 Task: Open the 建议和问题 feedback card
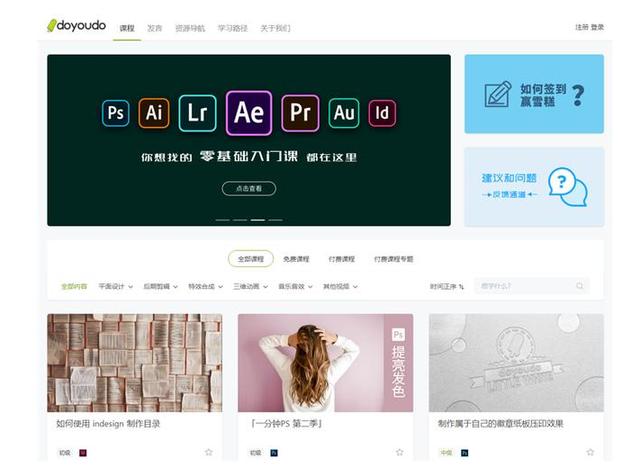[x=534, y=187]
